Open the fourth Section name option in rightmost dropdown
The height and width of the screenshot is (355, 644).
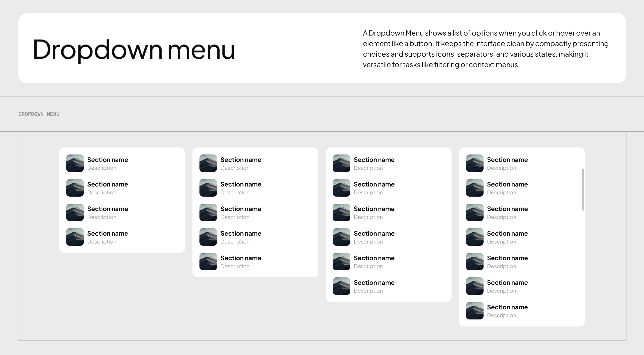507,233
